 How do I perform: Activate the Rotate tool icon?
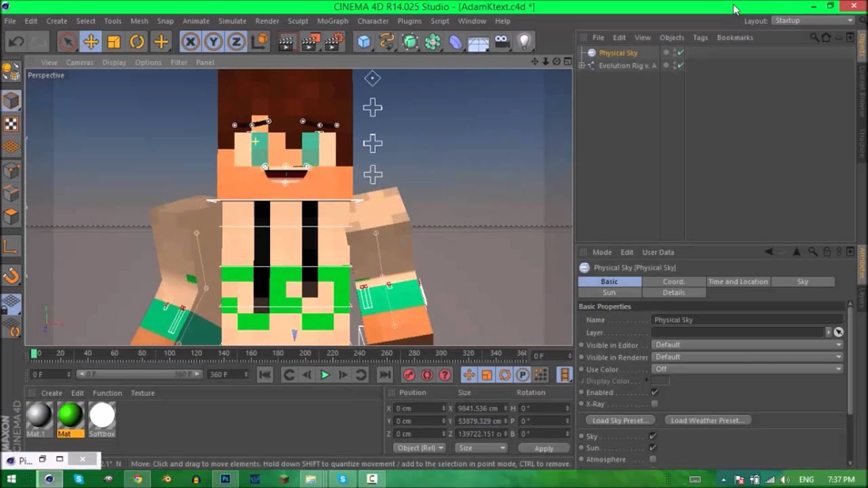tap(137, 42)
